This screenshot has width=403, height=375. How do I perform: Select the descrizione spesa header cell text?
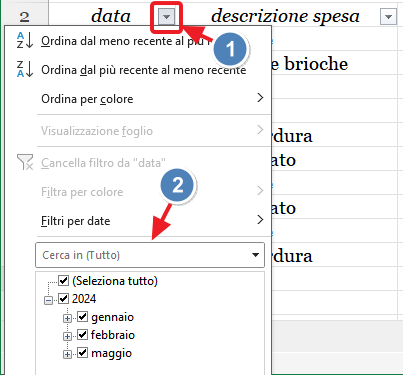pos(285,17)
